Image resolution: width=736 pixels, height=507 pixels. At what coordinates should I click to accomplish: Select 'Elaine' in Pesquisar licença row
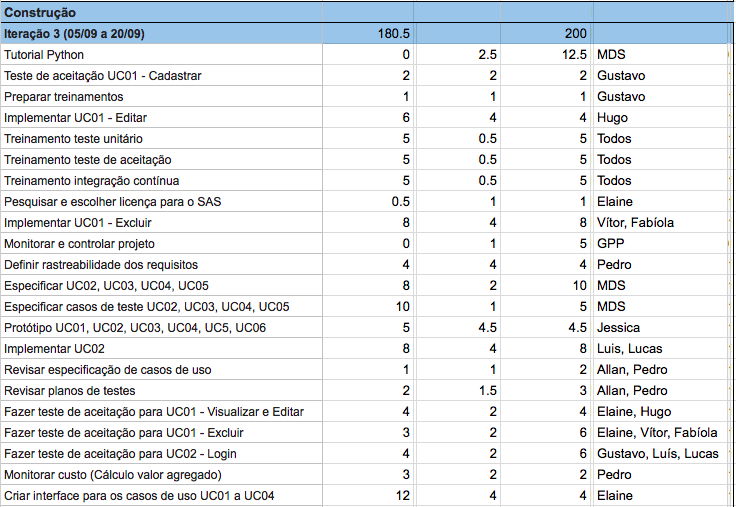(x=660, y=201)
